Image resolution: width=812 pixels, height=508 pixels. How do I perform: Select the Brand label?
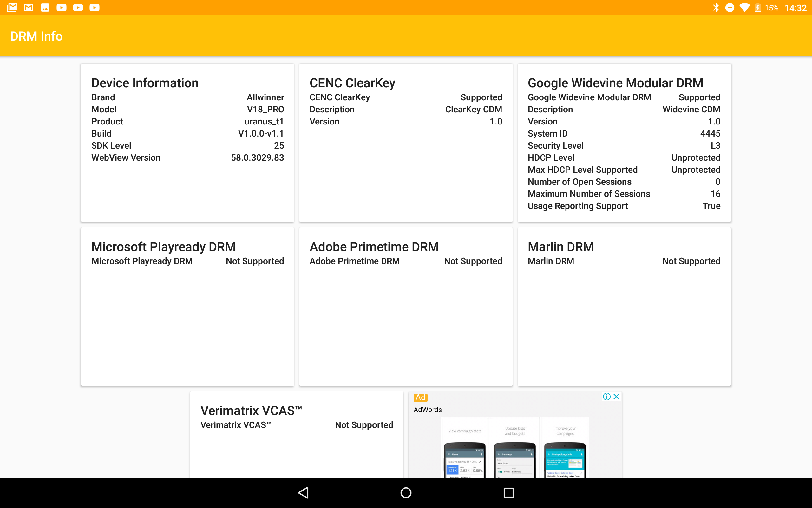(x=103, y=97)
